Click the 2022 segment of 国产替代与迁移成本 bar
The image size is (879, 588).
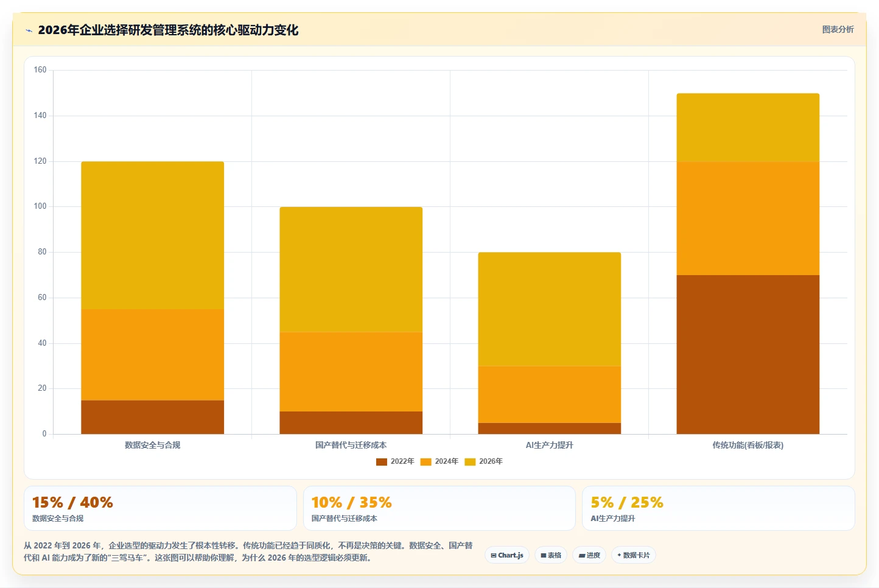click(351, 422)
